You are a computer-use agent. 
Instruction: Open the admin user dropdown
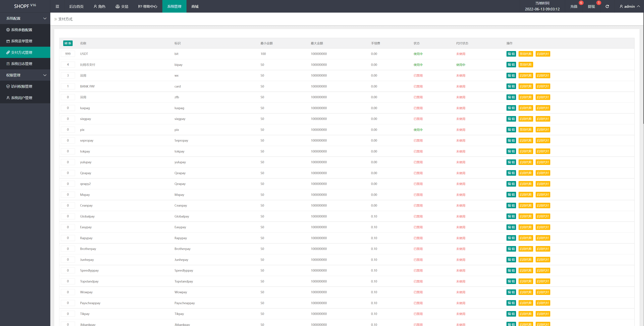click(630, 7)
